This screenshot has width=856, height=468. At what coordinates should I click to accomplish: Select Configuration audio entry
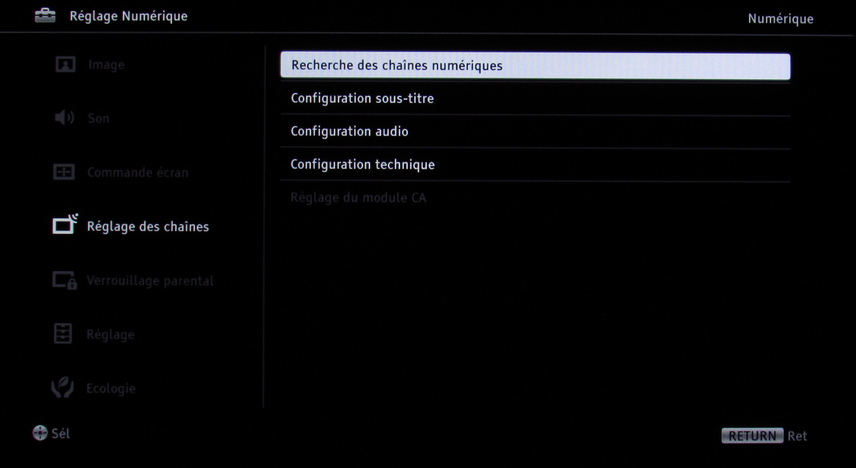[x=535, y=132]
